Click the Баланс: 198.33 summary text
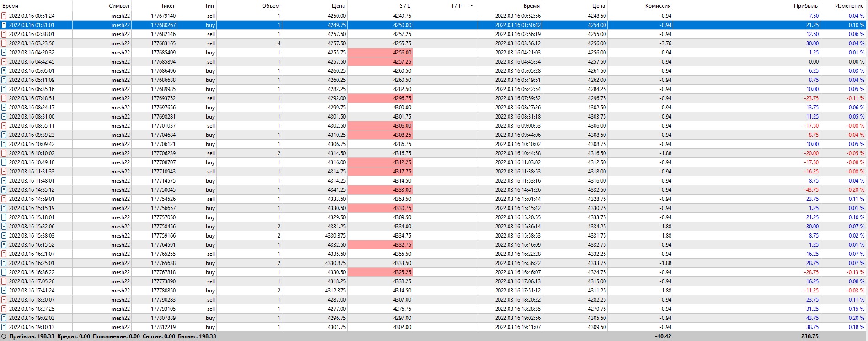 (197, 336)
